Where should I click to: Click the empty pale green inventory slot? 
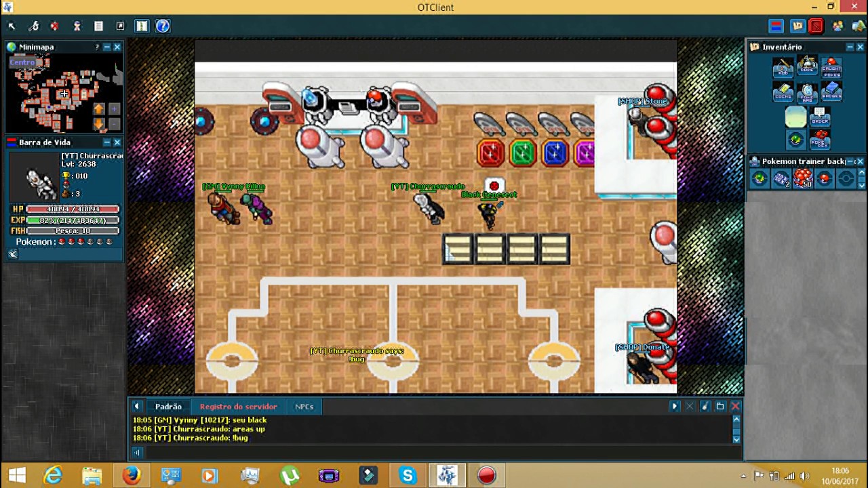(x=796, y=117)
